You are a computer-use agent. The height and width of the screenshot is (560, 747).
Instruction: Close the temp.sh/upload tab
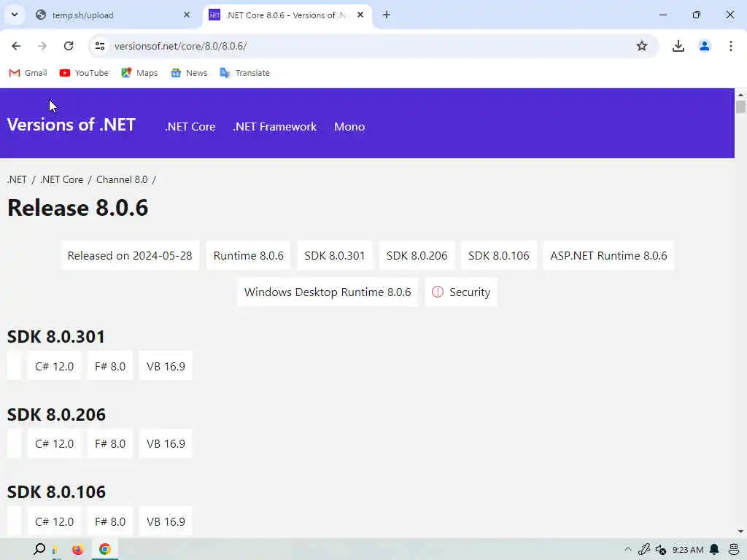[x=187, y=15]
